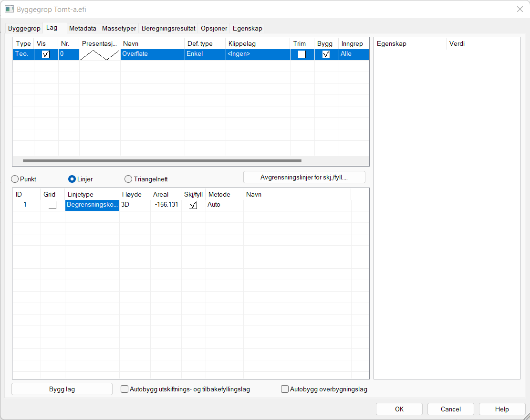Enable Autobygg utskiftnings- og tilbakefyllingslag
This screenshot has width=530, height=420.
click(125, 389)
